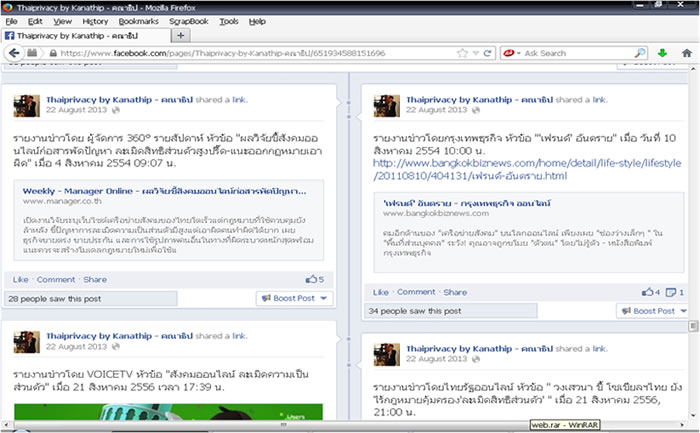Share the bangkokbiznews post
The image size is (700, 433).
(455, 292)
